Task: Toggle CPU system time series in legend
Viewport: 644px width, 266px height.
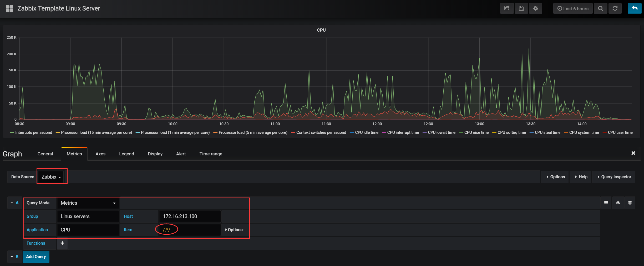Action: tap(584, 132)
